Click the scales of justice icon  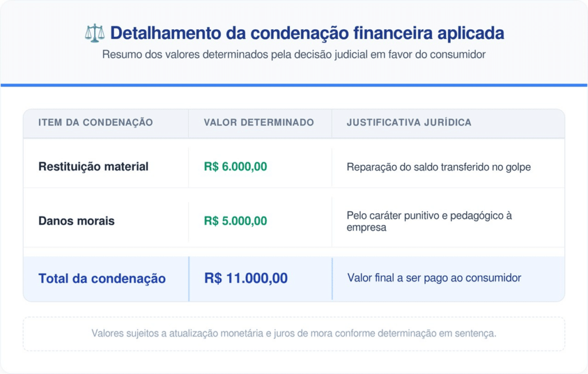point(95,33)
